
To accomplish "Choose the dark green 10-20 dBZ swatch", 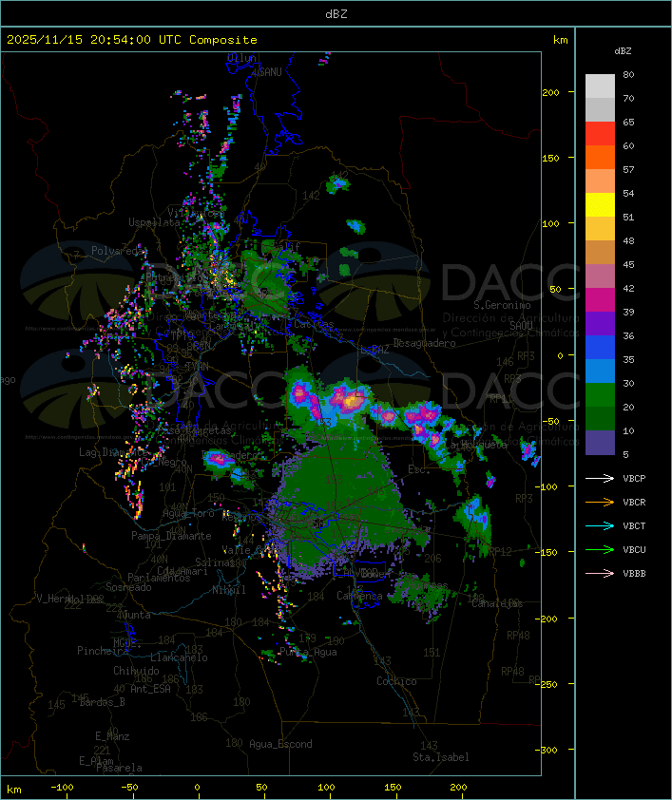I will (600, 418).
